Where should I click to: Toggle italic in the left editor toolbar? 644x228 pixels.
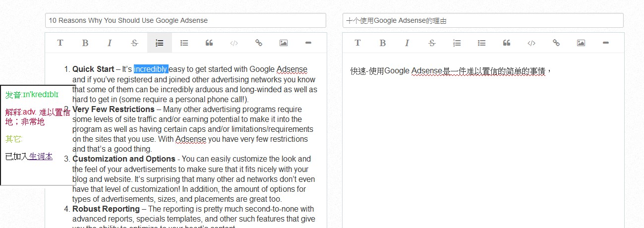[110, 43]
